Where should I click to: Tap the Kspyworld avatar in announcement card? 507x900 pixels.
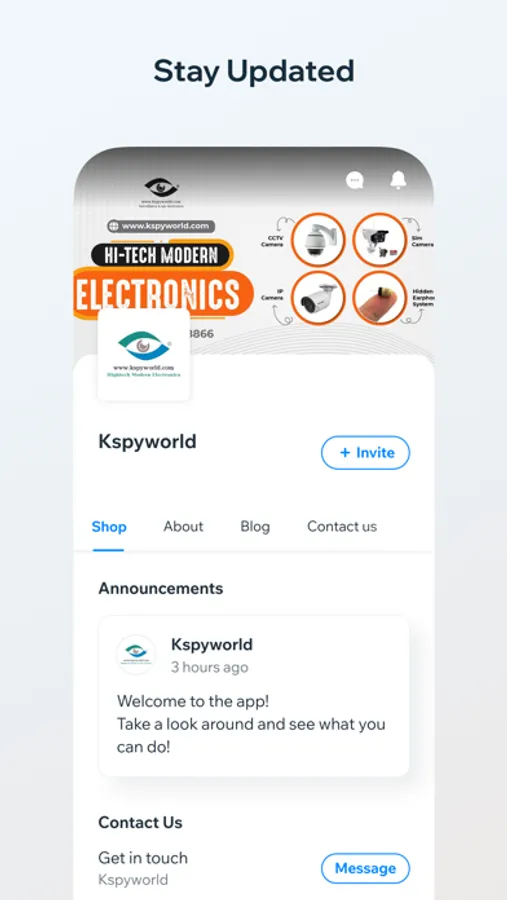pos(136,654)
